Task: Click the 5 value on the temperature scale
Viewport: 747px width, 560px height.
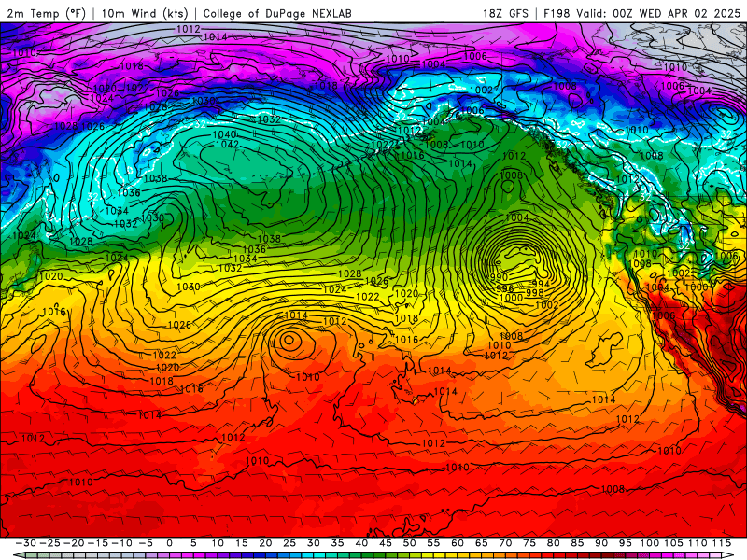Action: tap(193, 543)
